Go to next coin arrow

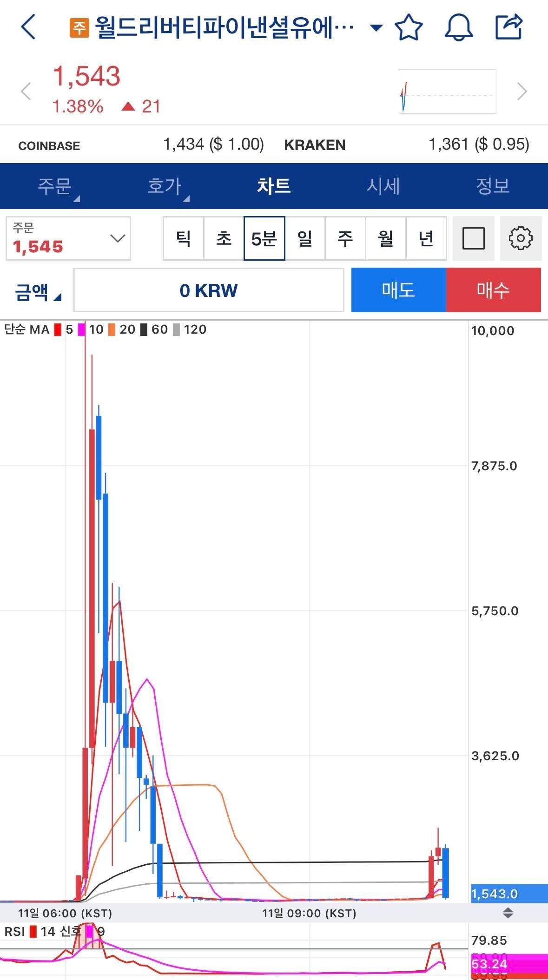[x=522, y=91]
